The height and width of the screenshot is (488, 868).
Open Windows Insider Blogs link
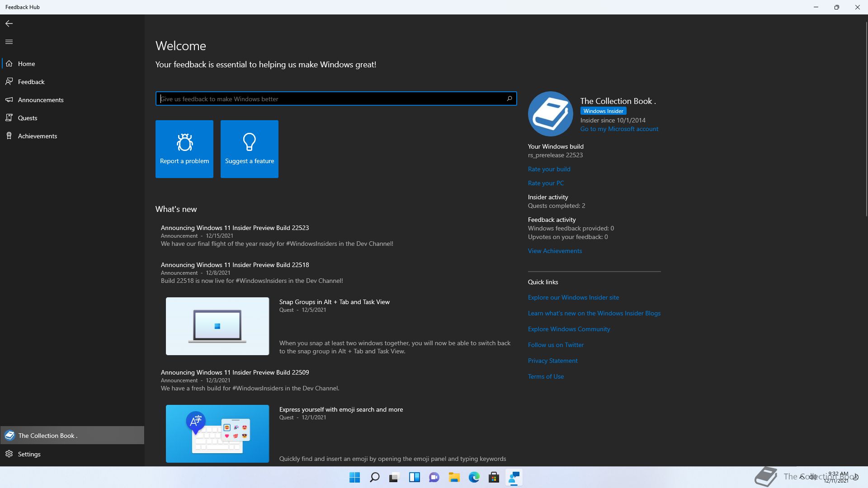pyautogui.click(x=594, y=313)
